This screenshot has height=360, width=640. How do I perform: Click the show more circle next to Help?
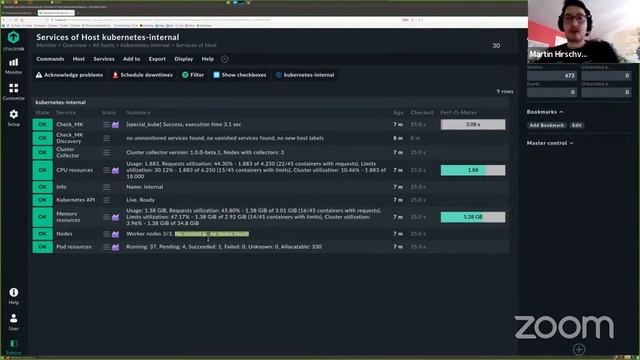[x=224, y=59]
